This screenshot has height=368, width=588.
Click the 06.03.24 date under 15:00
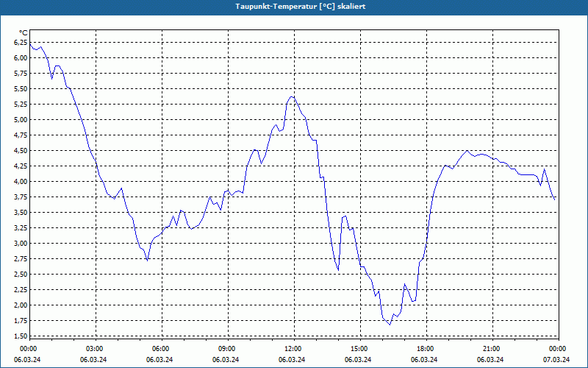point(358,360)
